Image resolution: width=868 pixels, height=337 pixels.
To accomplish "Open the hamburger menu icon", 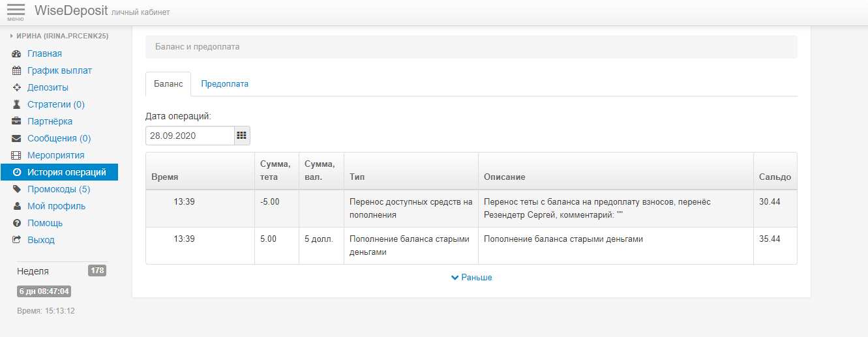I will point(16,11).
